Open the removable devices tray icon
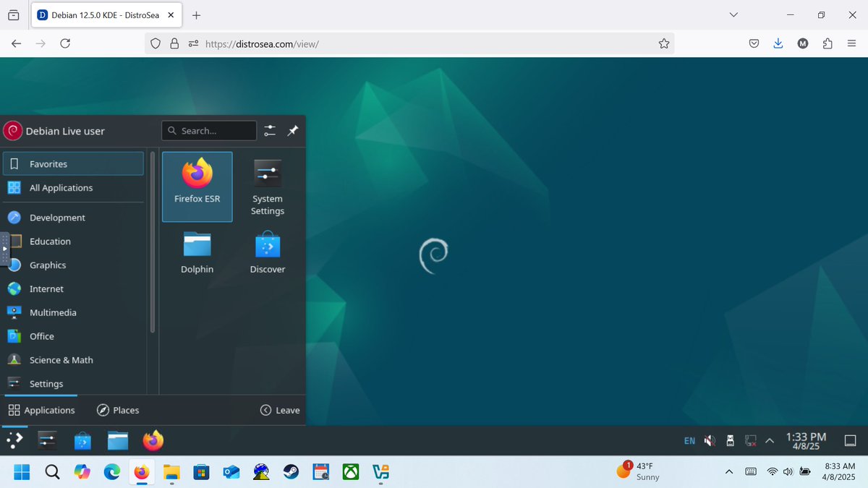Screen dimensions: 868x488 pyautogui.click(x=731, y=440)
